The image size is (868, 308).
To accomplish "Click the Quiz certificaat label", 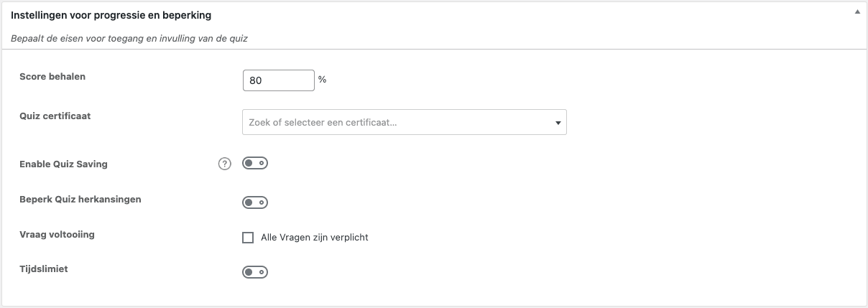I will click(55, 116).
